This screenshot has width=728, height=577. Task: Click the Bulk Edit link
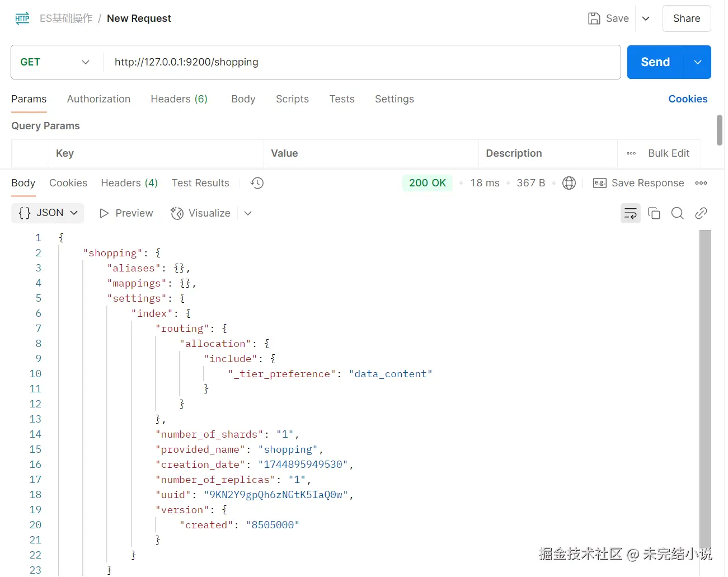coord(669,153)
